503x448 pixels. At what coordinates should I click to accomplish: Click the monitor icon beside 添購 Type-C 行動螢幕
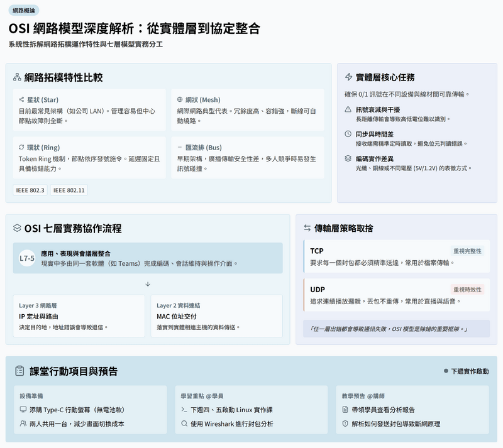click(23, 409)
